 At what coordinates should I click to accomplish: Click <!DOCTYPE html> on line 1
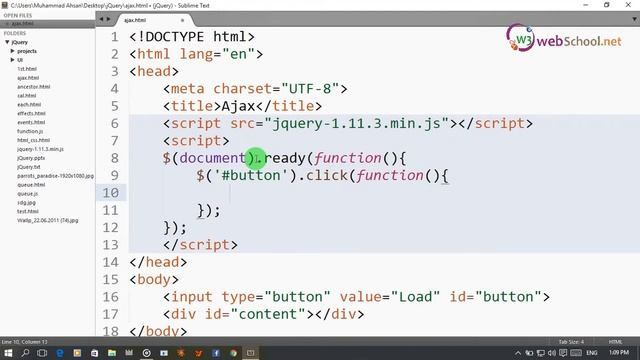(x=192, y=37)
